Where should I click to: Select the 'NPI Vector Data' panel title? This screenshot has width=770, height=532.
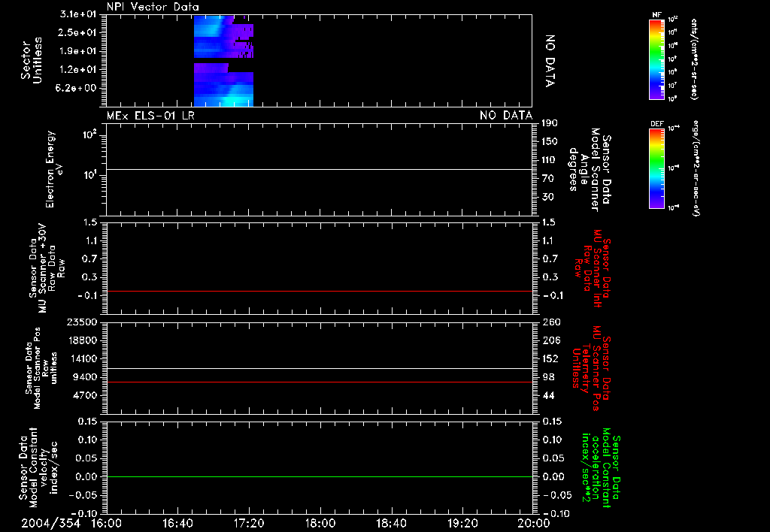point(153,7)
